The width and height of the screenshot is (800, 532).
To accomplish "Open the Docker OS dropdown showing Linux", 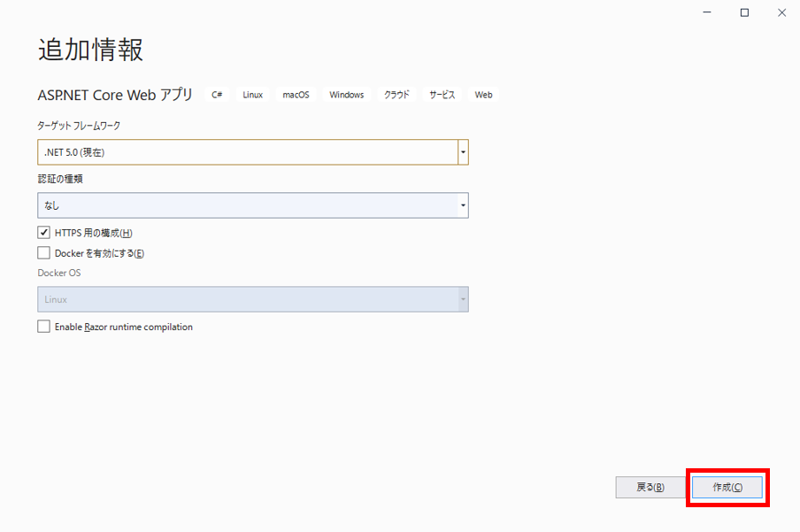I will (252, 299).
